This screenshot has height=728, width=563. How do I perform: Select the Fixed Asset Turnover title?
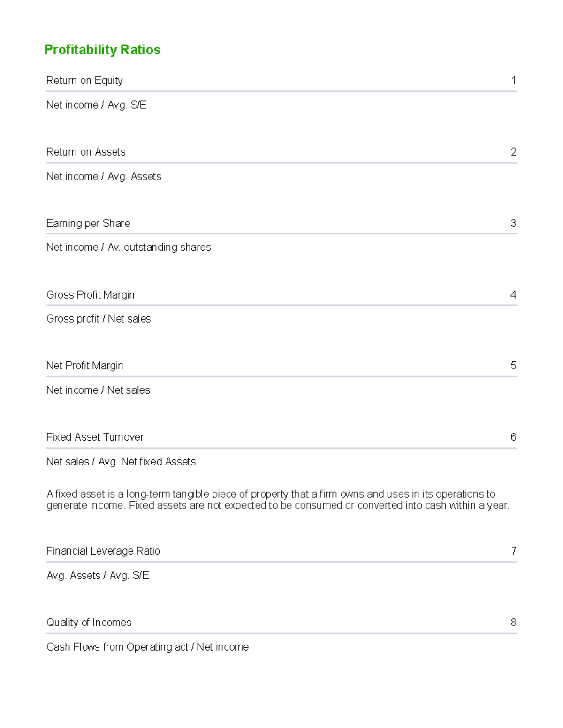[x=95, y=437]
